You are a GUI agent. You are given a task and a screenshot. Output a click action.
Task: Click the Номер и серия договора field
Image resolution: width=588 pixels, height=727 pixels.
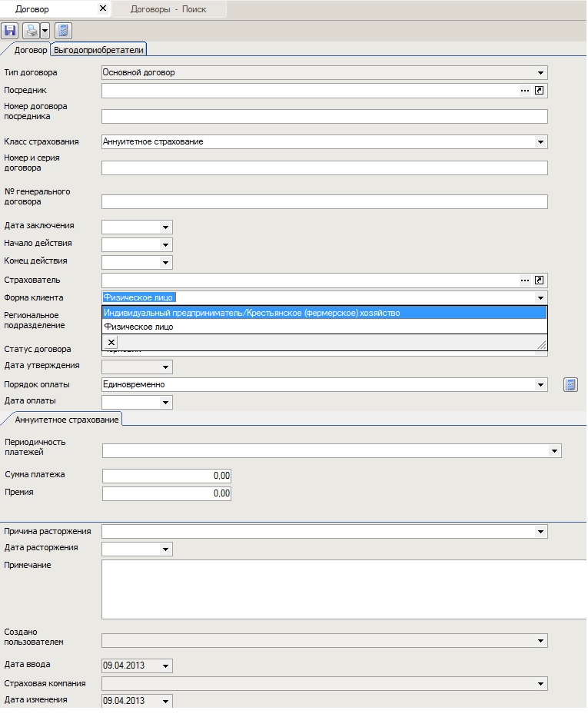pos(324,168)
